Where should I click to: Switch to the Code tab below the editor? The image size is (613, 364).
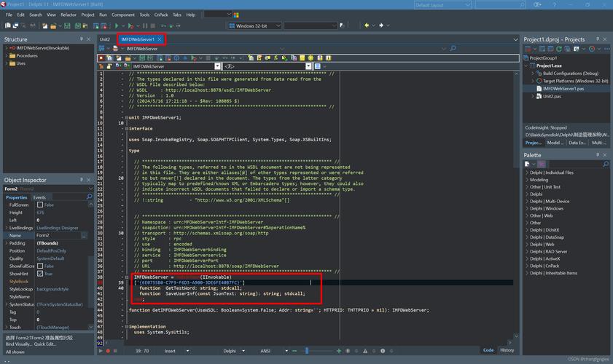[x=488, y=350]
